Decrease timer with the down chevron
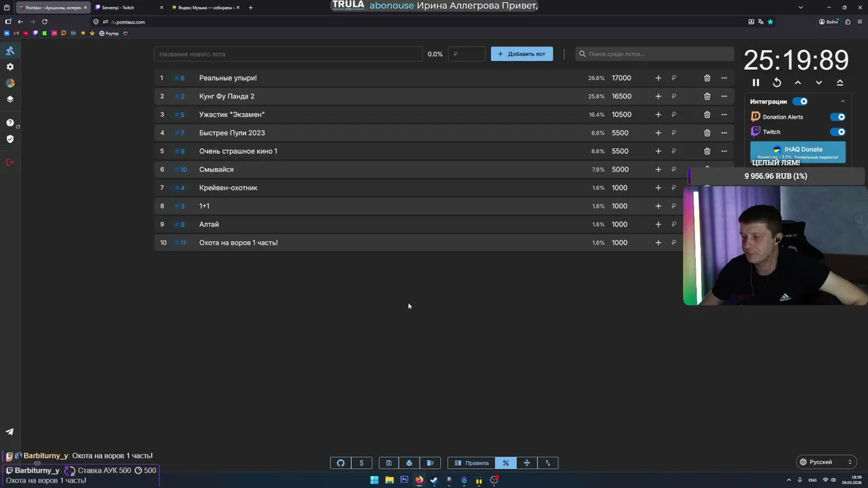Screen dimensions: 868x488 818,83
